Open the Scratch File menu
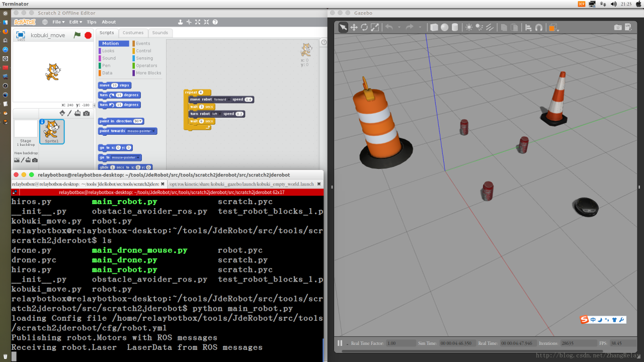The width and height of the screenshot is (644, 362). point(58,22)
